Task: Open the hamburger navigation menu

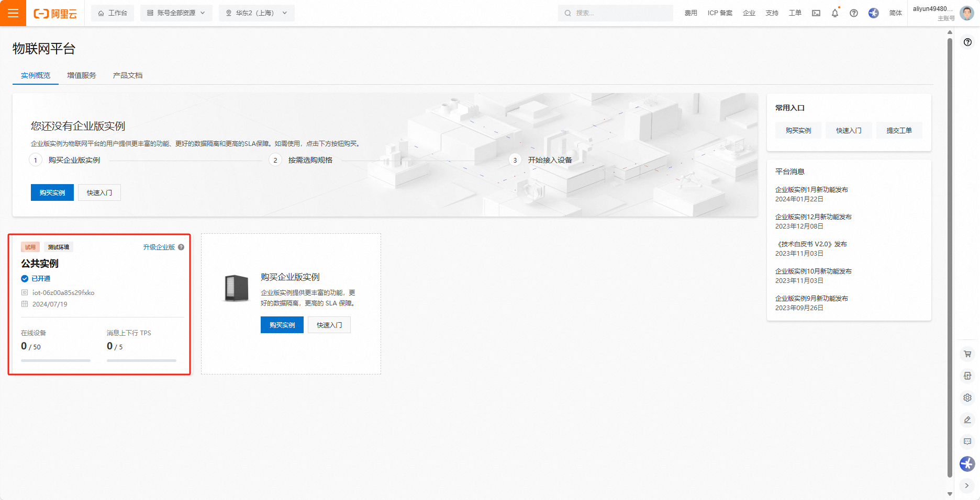Action: point(13,13)
